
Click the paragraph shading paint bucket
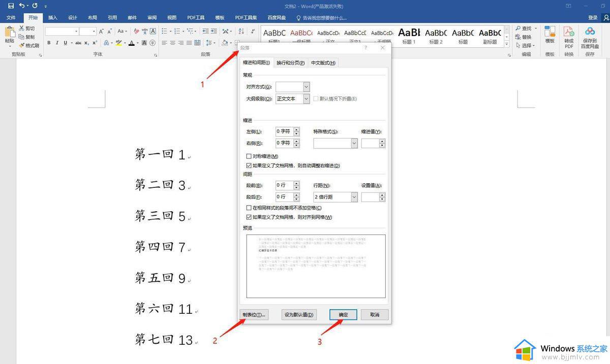(x=224, y=43)
